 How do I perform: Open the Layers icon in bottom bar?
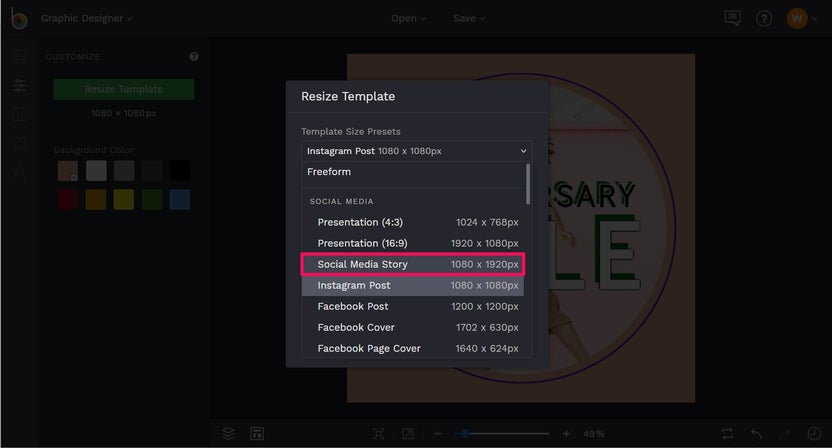tap(228, 433)
